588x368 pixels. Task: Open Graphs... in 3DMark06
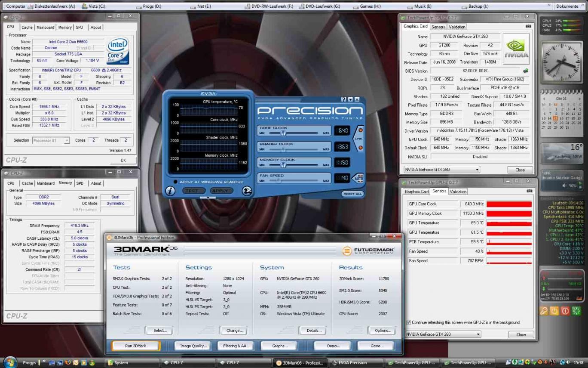[280, 346]
